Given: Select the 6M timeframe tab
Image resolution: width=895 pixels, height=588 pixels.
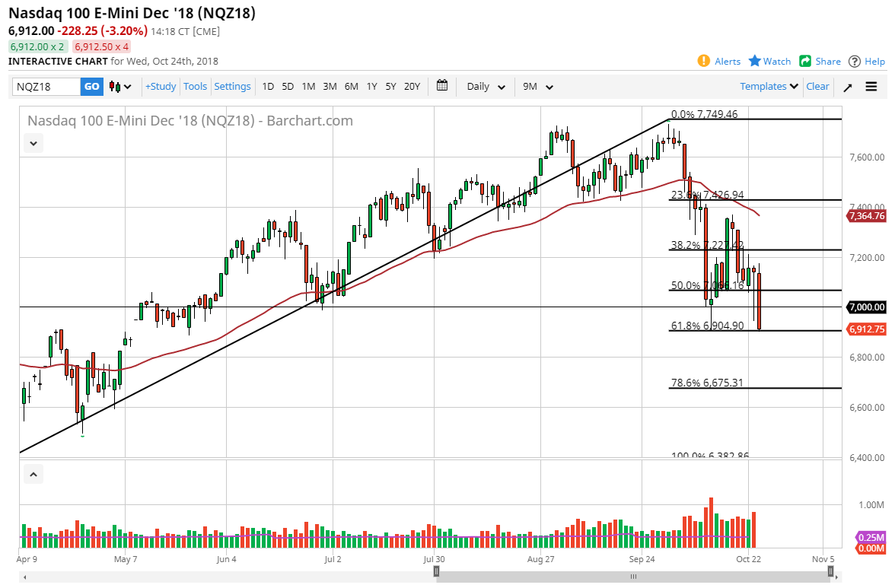Looking at the screenshot, I should coord(351,87).
